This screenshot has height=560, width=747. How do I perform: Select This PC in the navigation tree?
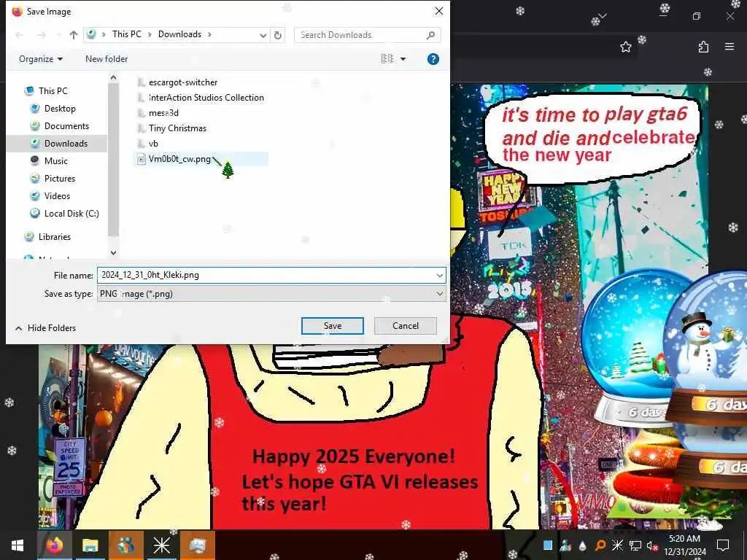point(53,90)
